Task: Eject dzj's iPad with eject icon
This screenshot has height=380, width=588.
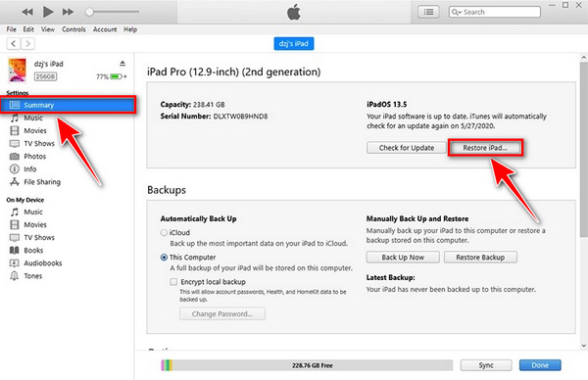Action: click(x=122, y=64)
